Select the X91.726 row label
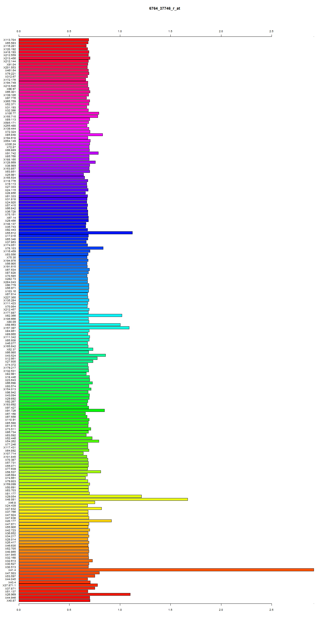 pos(10,411)
